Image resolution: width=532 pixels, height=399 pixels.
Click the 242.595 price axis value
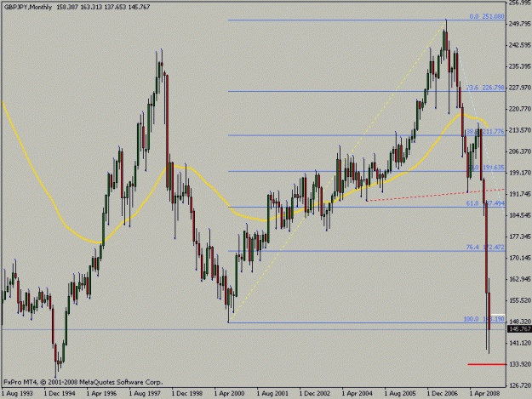coord(519,45)
